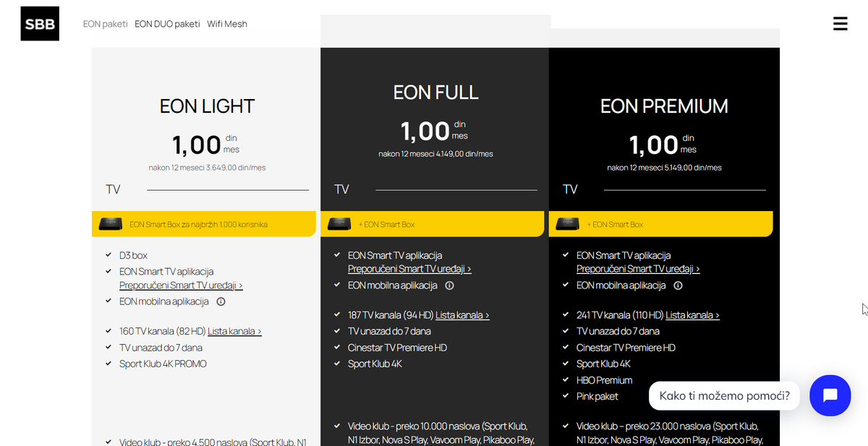Open the blue chat launcher icon
Image resolution: width=868 pixels, height=446 pixels.
pyautogui.click(x=830, y=395)
